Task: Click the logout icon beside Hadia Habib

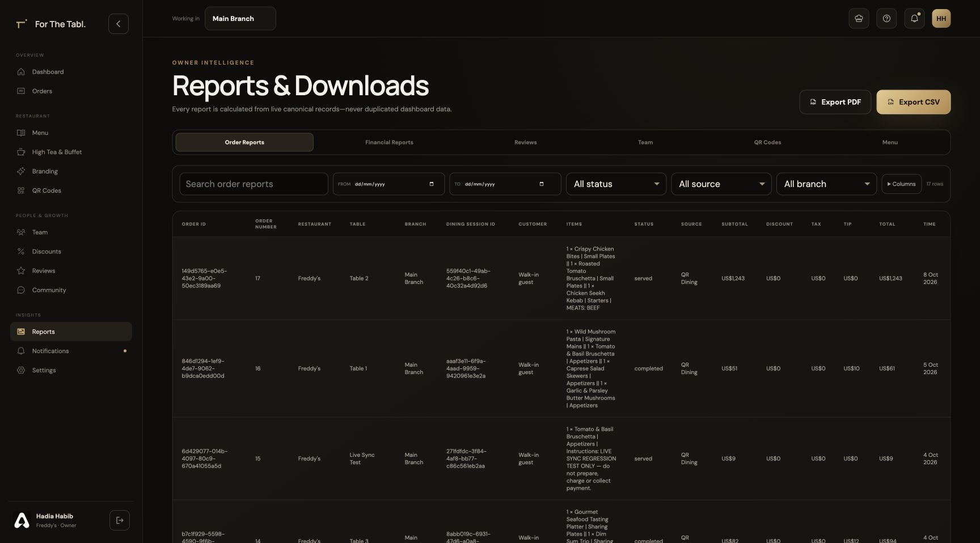Action: pyautogui.click(x=120, y=520)
